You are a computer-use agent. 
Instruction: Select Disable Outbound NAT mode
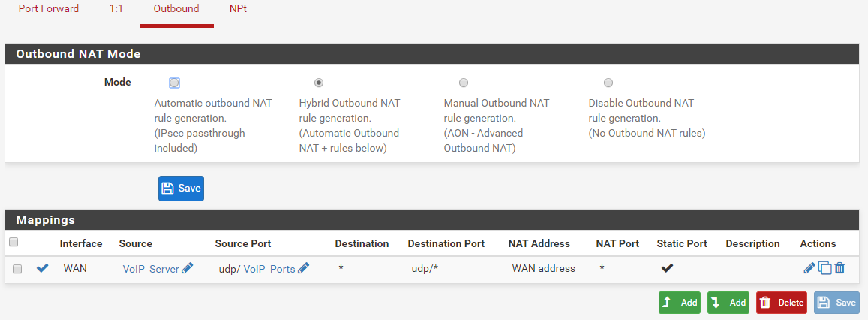[608, 83]
